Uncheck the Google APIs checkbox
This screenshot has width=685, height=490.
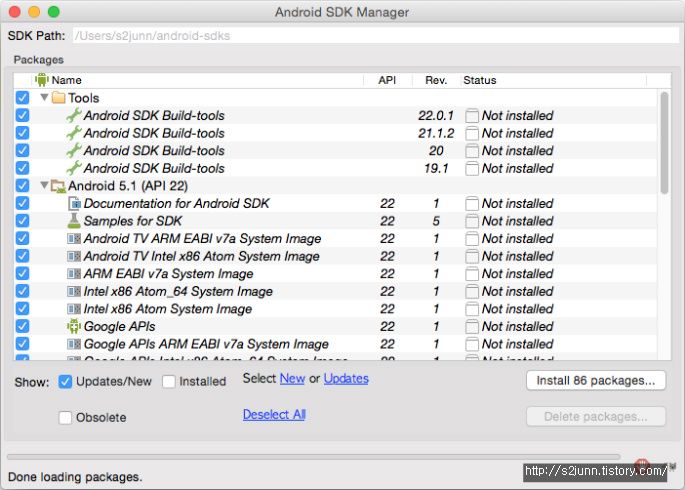22,326
